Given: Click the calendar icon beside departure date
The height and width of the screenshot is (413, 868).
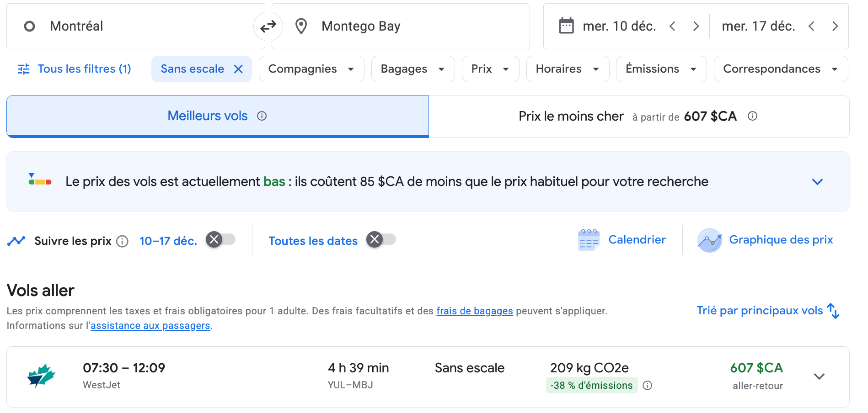Looking at the screenshot, I should coord(566,26).
